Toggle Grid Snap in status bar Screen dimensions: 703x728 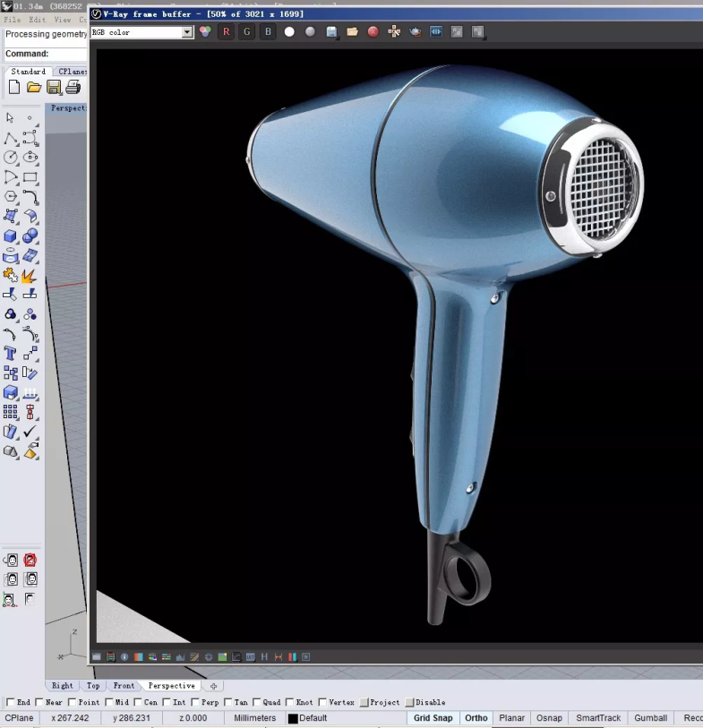tap(433, 718)
